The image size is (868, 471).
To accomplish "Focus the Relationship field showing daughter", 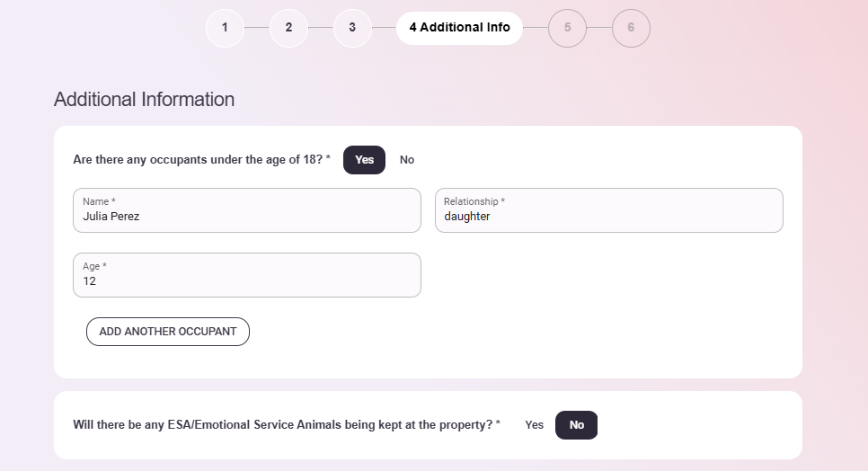I will [608, 217].
